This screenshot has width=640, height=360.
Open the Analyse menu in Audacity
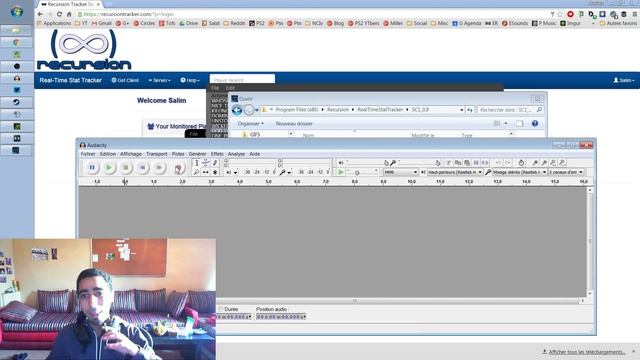[x=236, y=154]
